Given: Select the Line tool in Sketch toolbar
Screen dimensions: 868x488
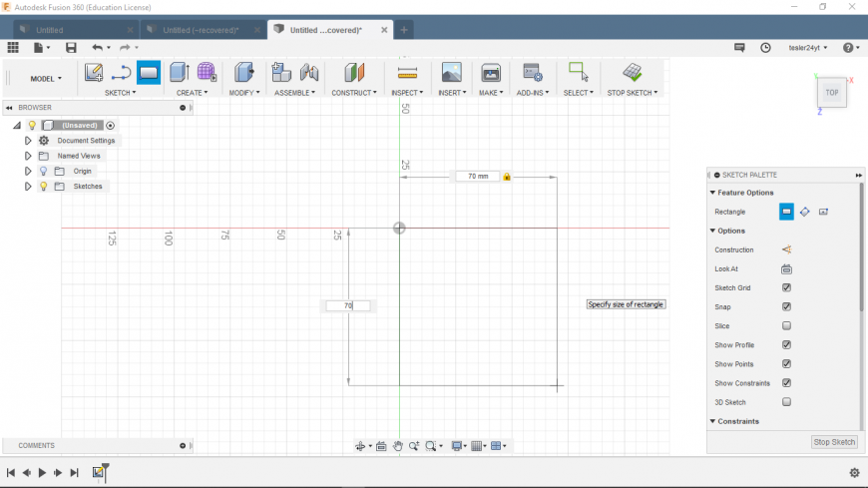Looking at the screenshot, I should click(x=121, y=73).
